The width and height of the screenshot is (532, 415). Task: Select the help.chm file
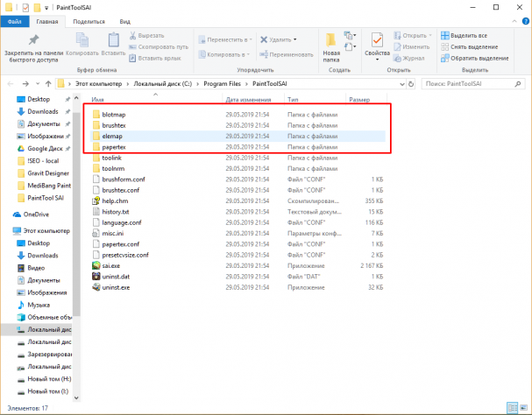[x=114, y=200]
